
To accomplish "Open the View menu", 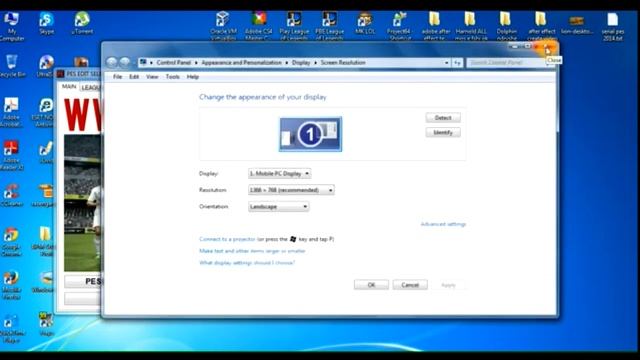I will (x=152, y=77).
